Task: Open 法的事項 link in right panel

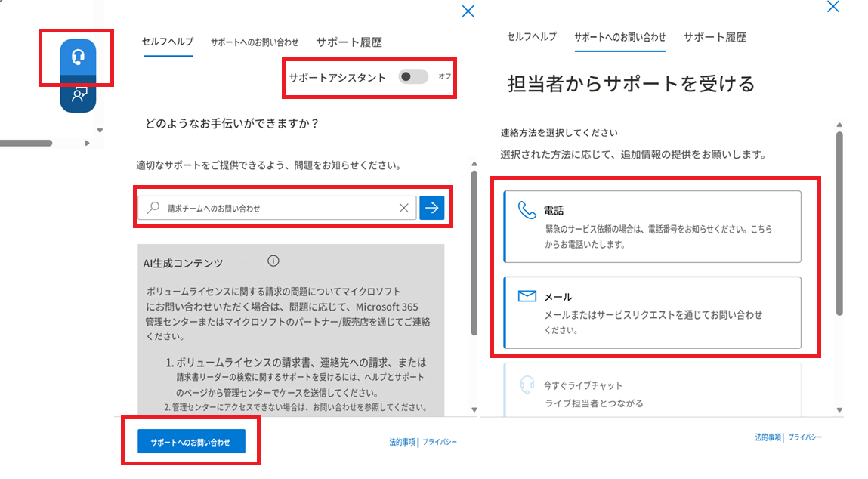Action: pos(768,437)
